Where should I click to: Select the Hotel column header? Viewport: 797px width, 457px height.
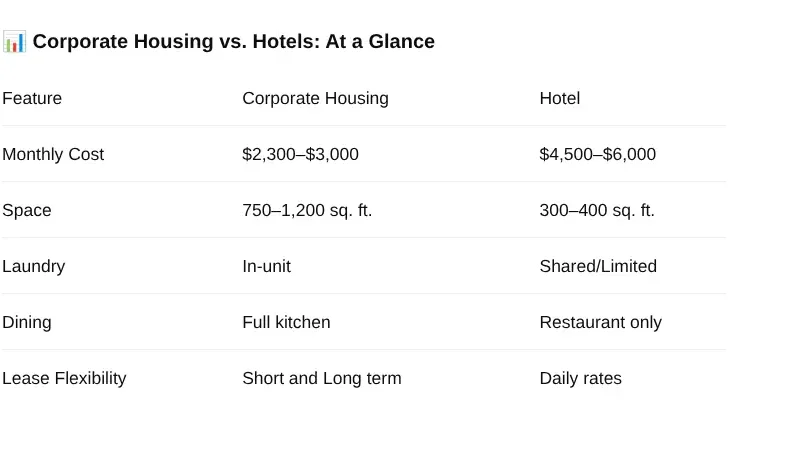pyautogui.click(x=560, y=98)
